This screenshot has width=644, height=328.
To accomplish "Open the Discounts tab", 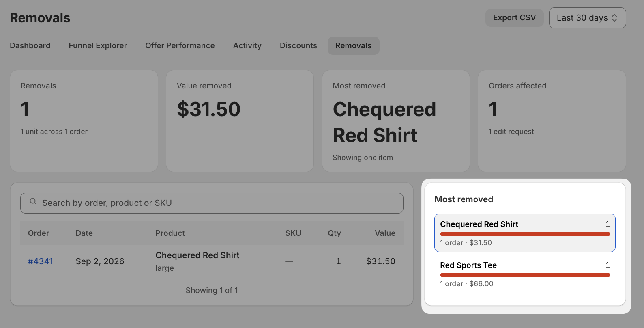I will click(x=298, y=45).
